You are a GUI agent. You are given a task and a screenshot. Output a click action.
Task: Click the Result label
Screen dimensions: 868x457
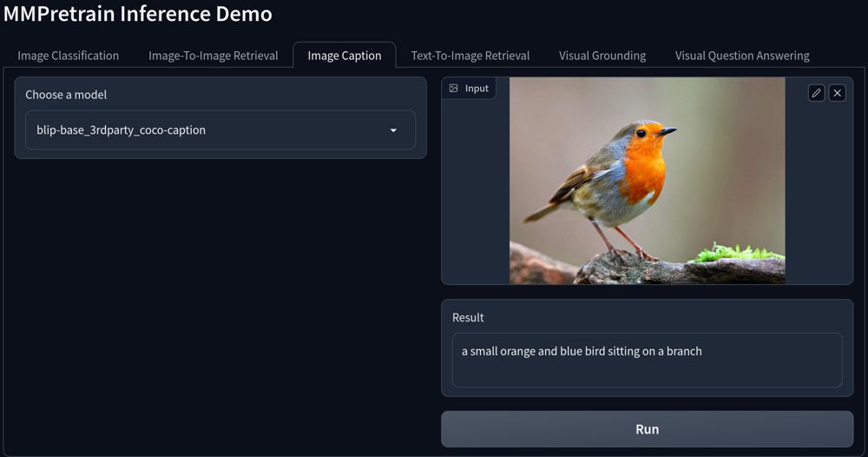(x=468, y=317)
